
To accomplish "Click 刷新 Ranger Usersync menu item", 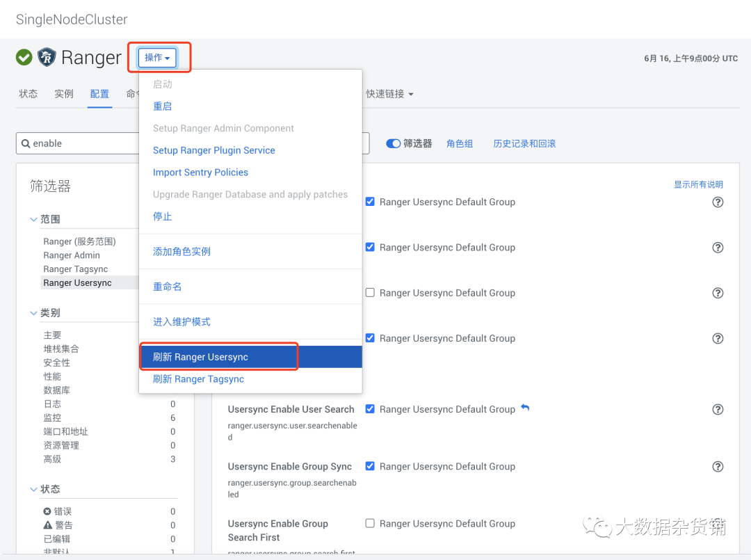I will 250,357.
